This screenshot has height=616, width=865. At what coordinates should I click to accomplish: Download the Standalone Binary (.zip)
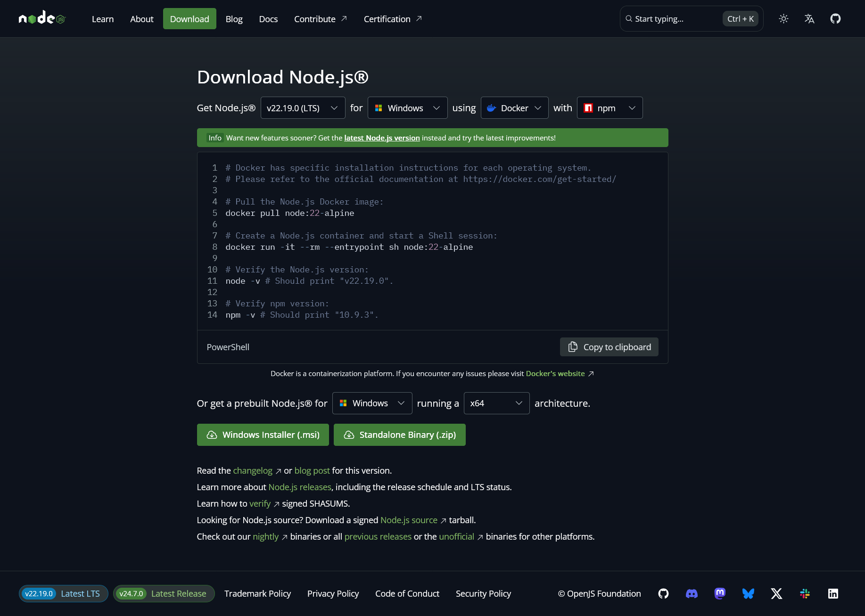pyautogui.click(x=400, y=435)
